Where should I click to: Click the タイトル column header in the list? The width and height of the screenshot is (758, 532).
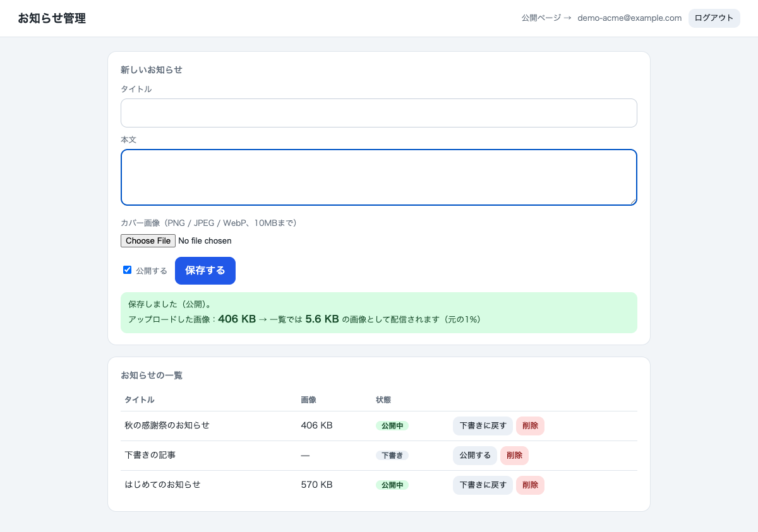pos(140,400)
